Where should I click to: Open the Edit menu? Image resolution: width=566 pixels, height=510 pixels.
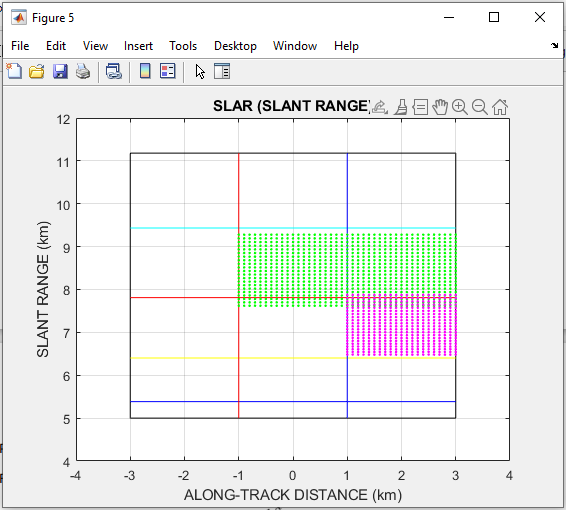coord(56,46)
